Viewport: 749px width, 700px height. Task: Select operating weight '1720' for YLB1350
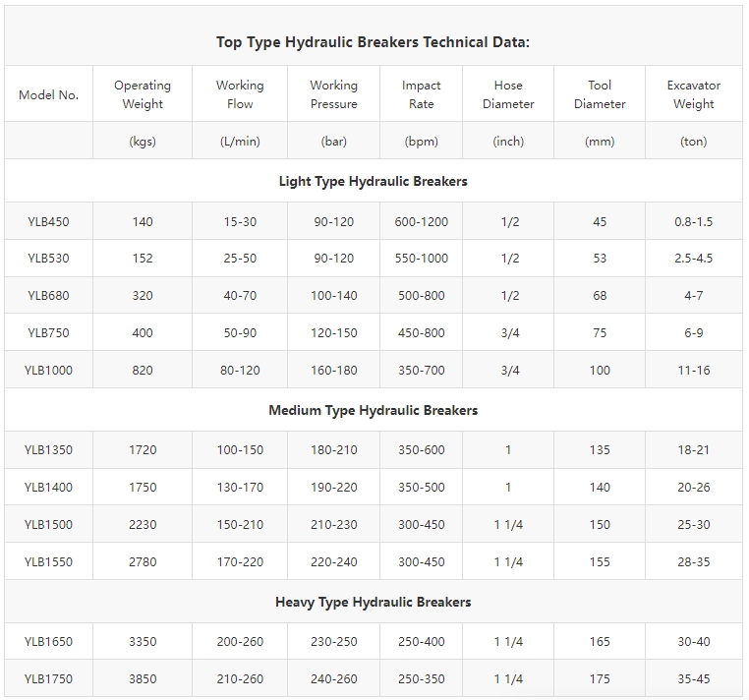(143, 449)
